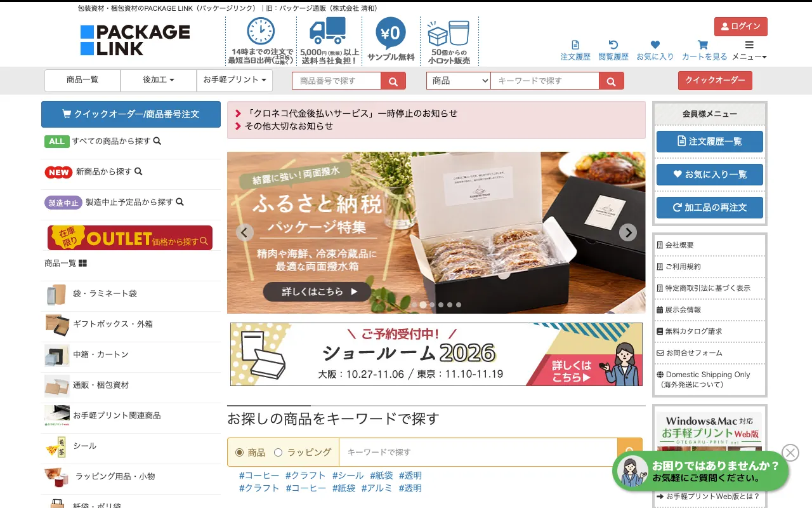Select the ラッピング radio button
The image size is (812, 508).
[278, 453]
